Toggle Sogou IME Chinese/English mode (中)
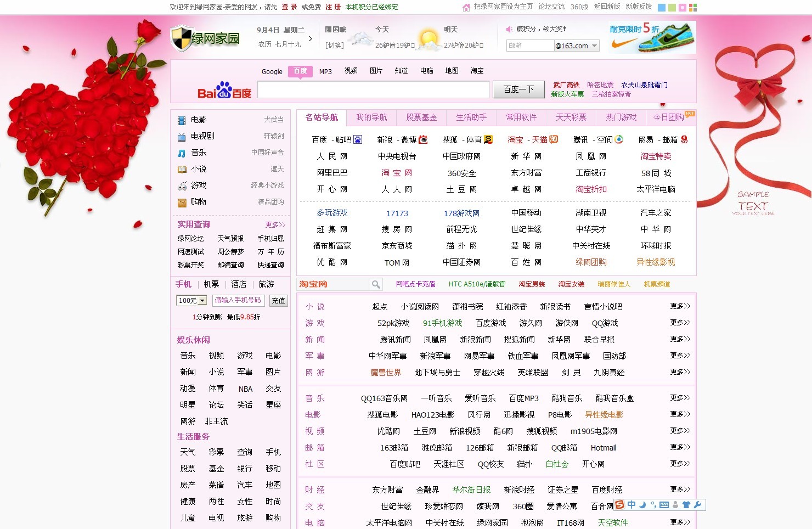Image resolution: width=812 pixels, height=529 pixels. coord(631,505)
